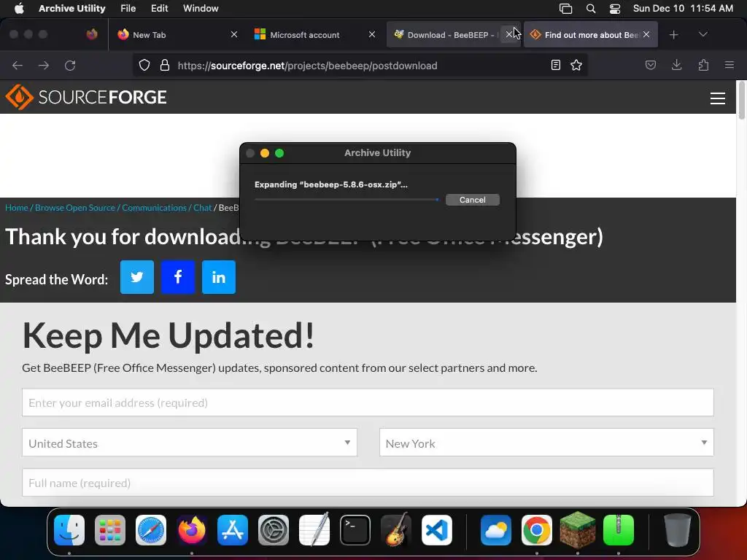Open SourceForge hamburger menu

coord(718,98)
